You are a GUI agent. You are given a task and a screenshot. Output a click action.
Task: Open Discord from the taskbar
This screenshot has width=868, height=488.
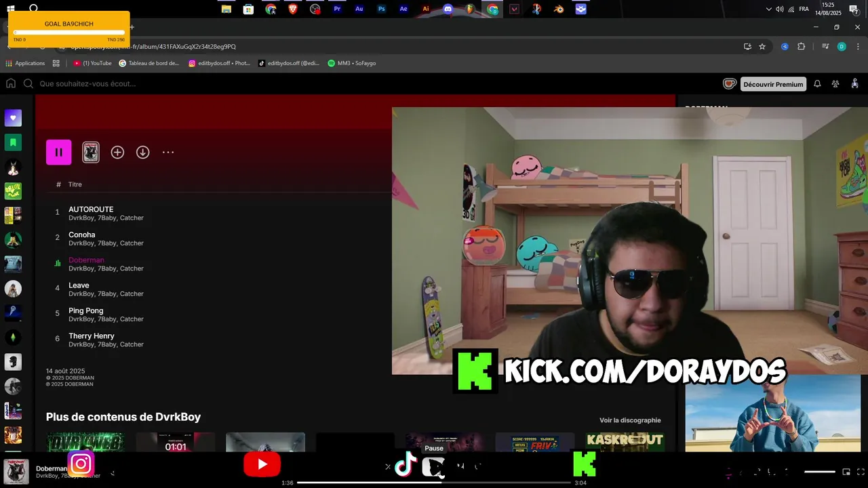(x=448, y=9)
